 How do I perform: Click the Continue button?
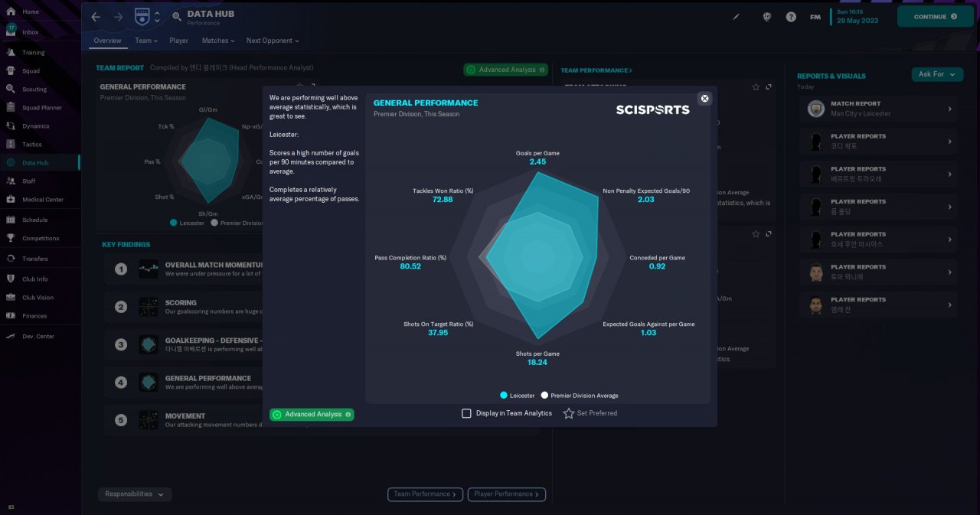point(935,17)
